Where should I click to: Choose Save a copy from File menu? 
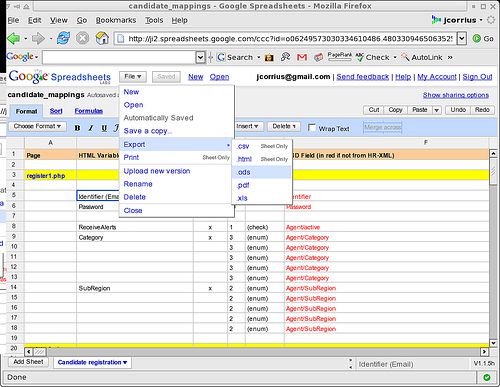click(148, 131)
